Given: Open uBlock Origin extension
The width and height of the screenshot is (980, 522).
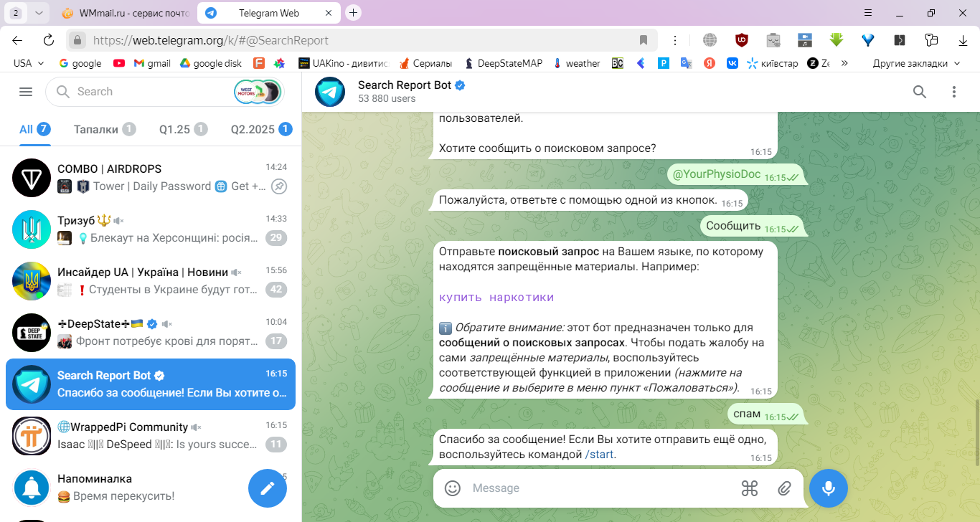Looking at the screenshot, I should [742, 40].
